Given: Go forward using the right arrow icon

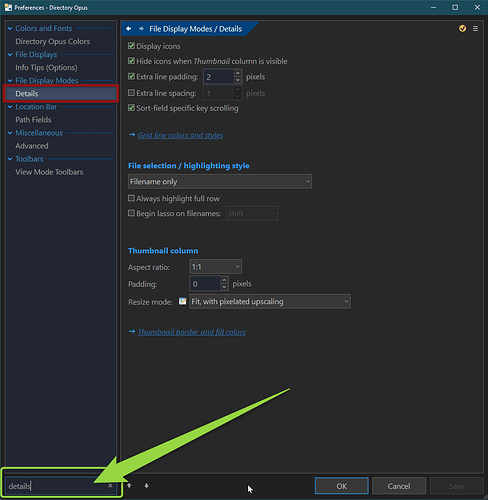Looking at the screenshot, I should pyautogui.click(x=141, y=29).
